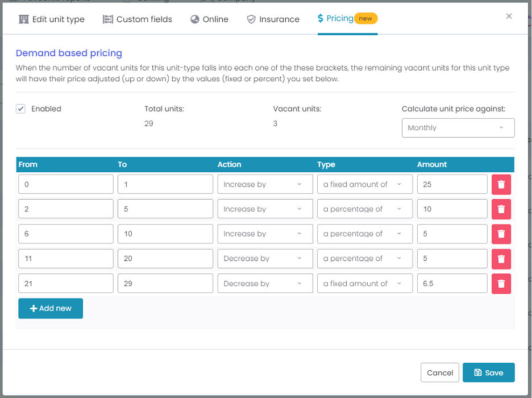
Task: Open Action dropdown in the 11–20 row
Action: coord(265,259)
